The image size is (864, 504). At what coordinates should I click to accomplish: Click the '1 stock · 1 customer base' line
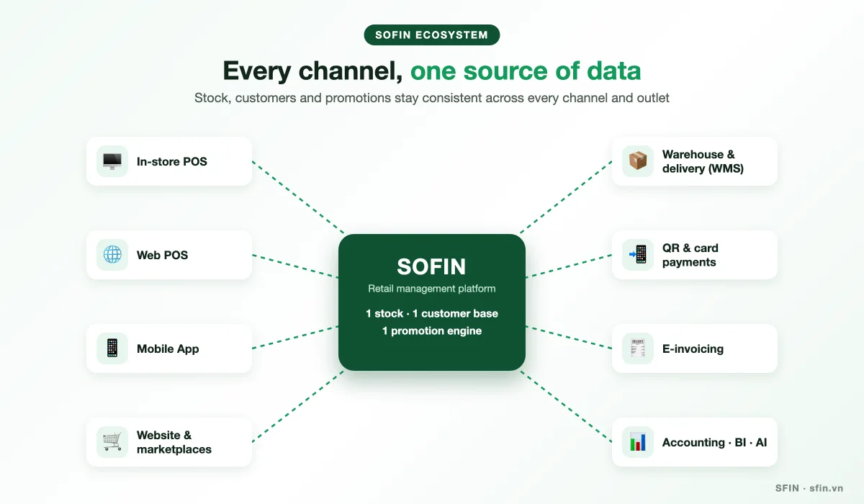(x=432, y=314)
